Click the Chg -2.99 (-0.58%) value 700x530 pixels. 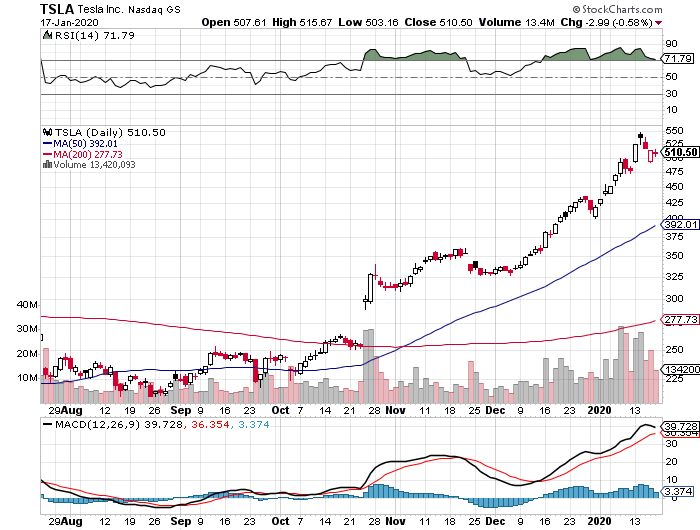(x=607, y=22)
